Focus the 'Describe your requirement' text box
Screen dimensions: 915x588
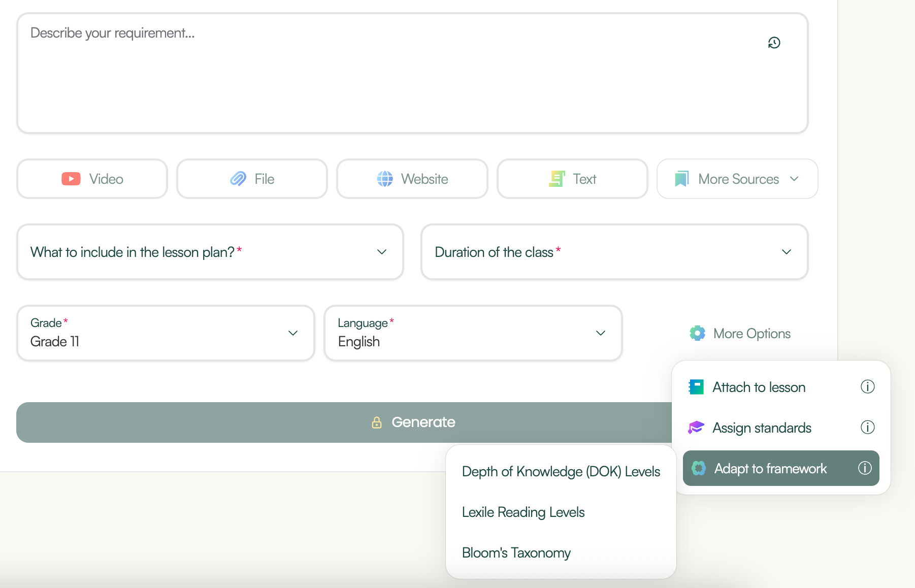(x=412, y=73)
